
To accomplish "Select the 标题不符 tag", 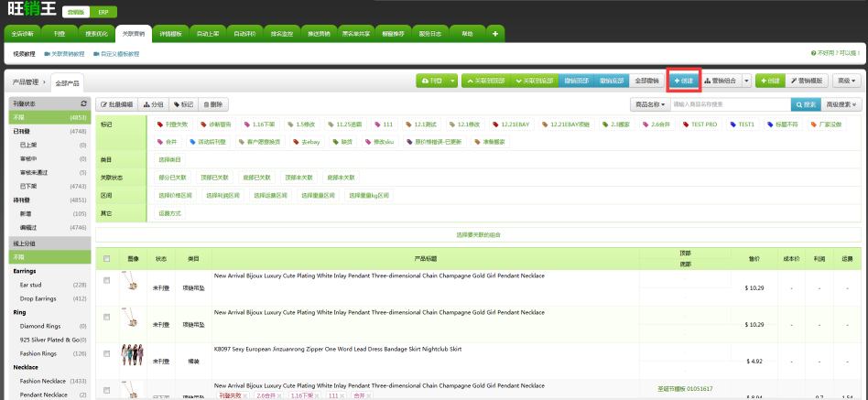I will [x=783, y=124].
